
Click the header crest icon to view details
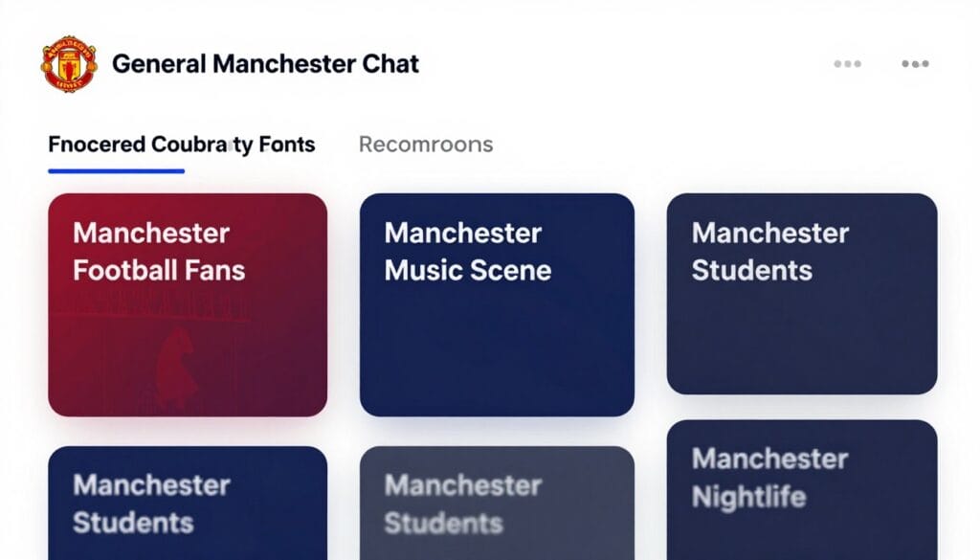click(67, 63)
